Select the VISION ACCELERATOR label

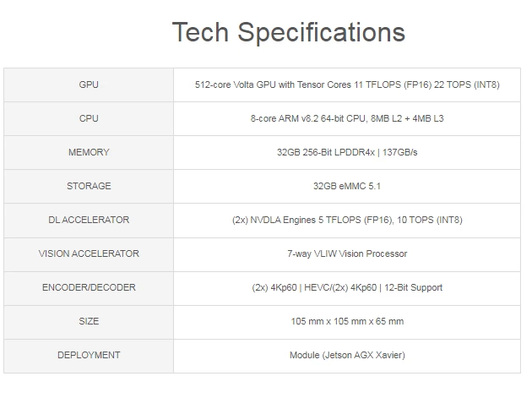[89, 254]
